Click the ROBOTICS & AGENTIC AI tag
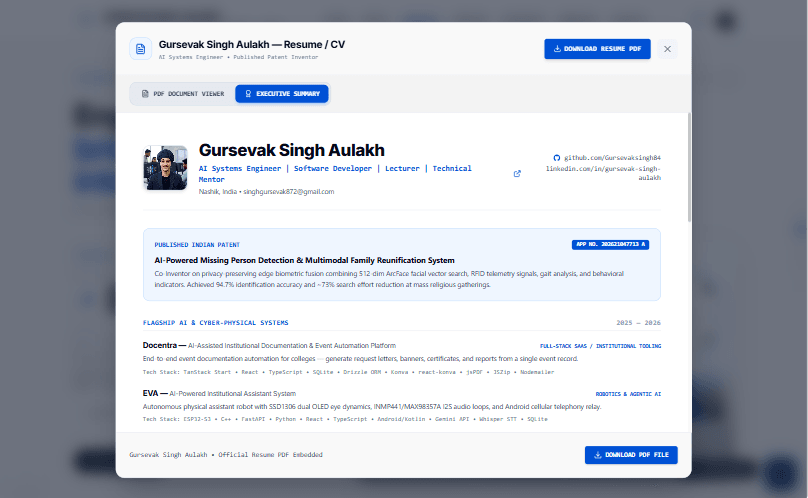The image size is (808, 498). 628,394
